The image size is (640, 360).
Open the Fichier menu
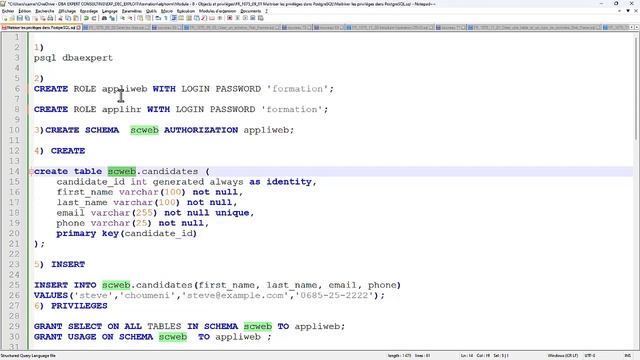click(8, 11)
